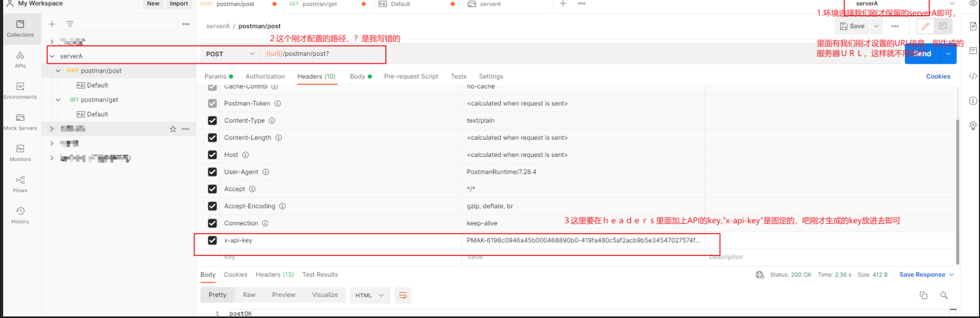Toggle the Postman-Token header checkbox
This screenshot has height=318, width=980.
point(212,104)
